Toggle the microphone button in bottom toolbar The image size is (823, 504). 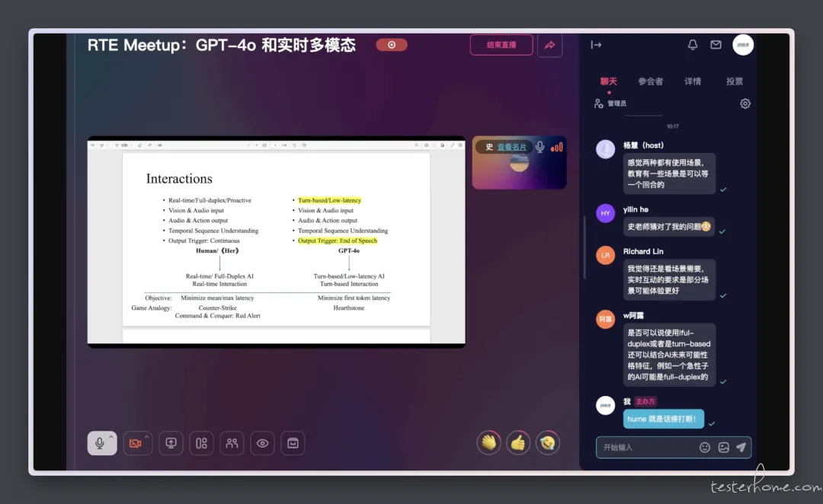click(x=99, y=444)
